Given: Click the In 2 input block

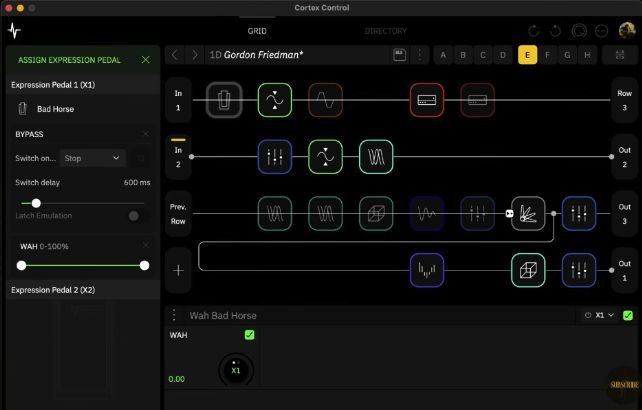Looking at the screenshot, I should point(178,157).
